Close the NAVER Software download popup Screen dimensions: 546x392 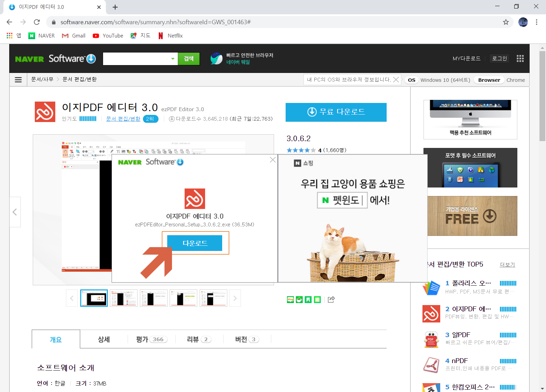pos(273,160)
